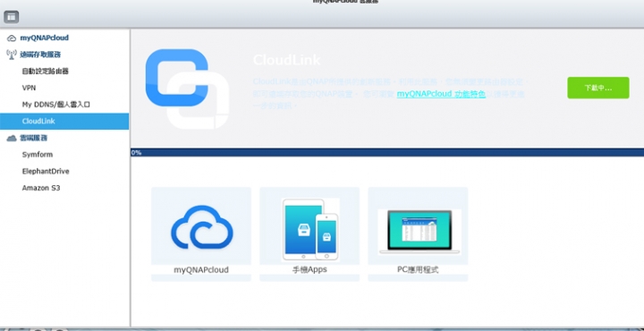Open the mobile Apps tablet and phone image
644x331 pixels.
click(310, 230)
